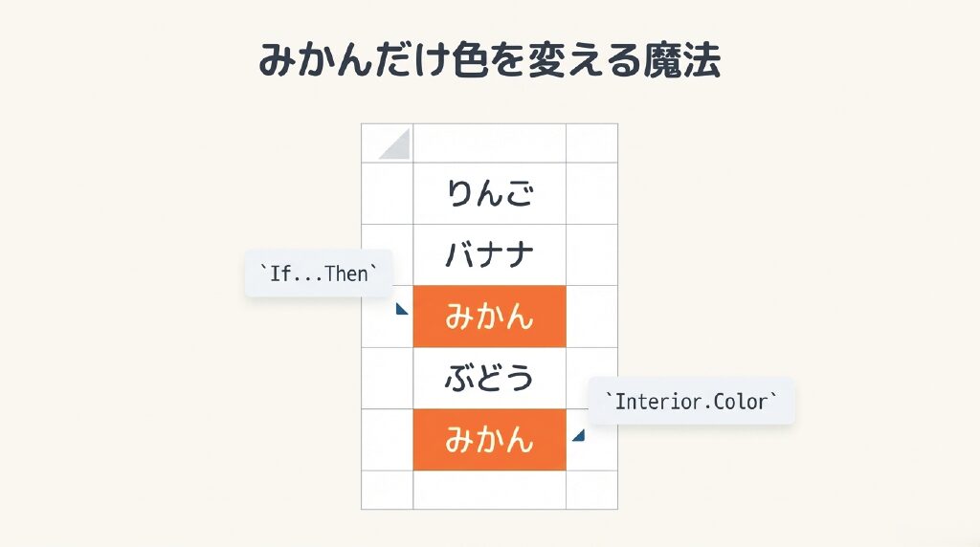Select the empty cell right of バナナ

(592, 255)
